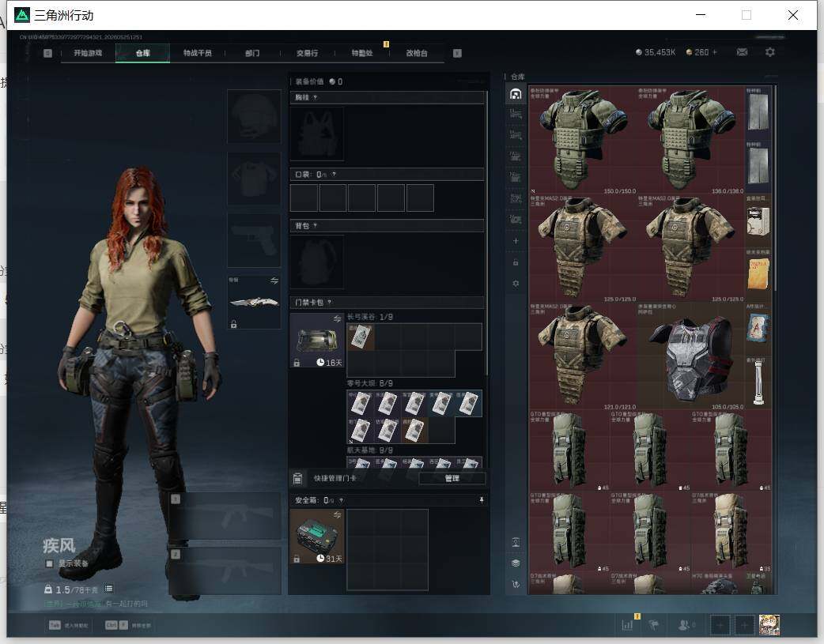Click the left tab-navigation key icon

point(47,53)
